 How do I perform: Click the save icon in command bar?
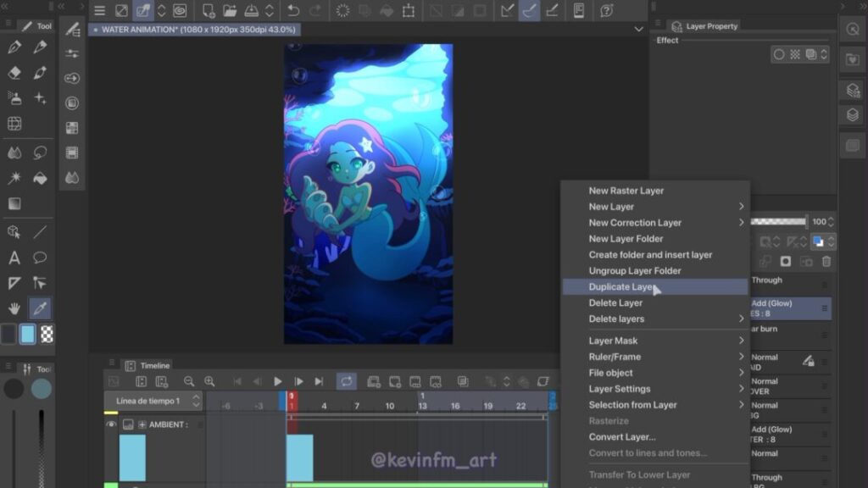click(x=251, y=10)
